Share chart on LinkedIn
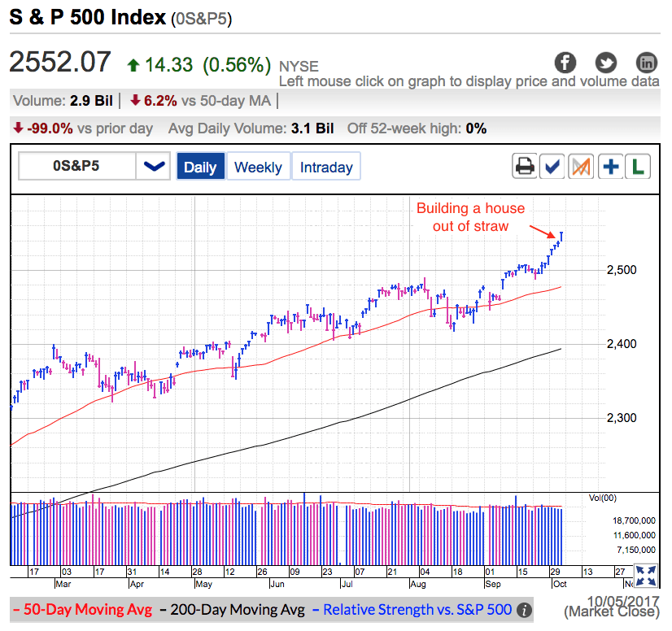This screenshot has height=631, width=672. coord(646,63)
